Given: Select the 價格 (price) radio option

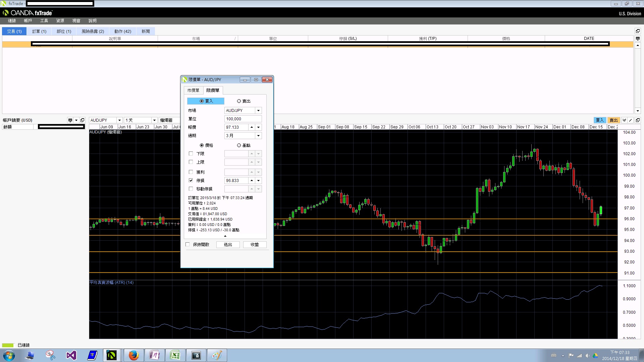Looking at the screenshot, I should (202, 145).
